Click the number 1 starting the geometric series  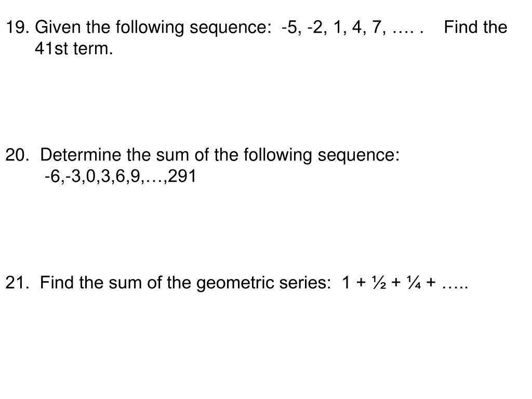tap(345, 283)
